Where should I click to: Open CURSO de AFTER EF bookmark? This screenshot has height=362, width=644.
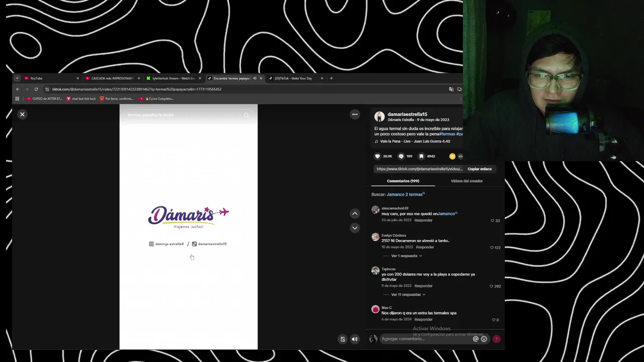pyautogui.click(x=45, y=99)
